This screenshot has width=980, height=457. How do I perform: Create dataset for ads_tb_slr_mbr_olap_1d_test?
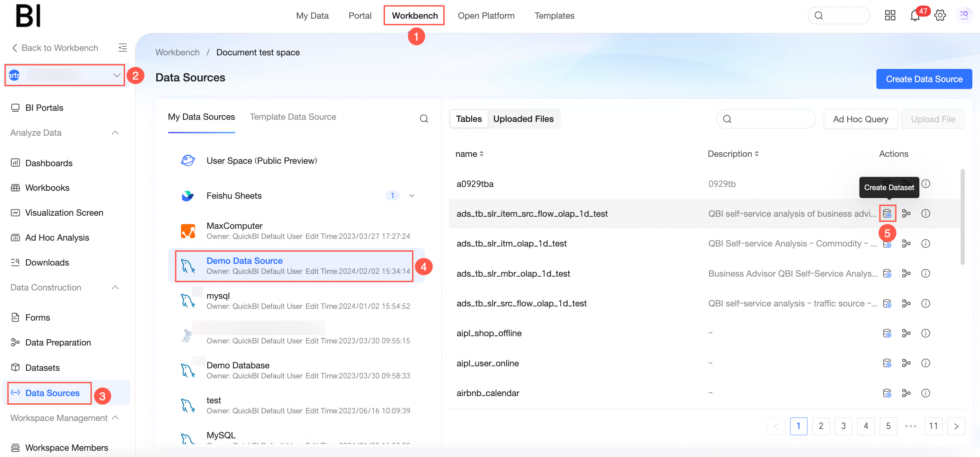pyautogui.click(x=887, y=274)
